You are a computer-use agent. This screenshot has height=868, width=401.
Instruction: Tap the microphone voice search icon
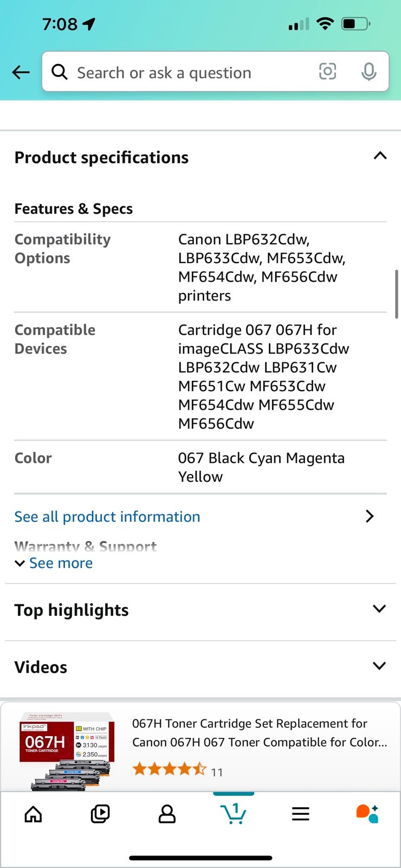coord(368,72)
